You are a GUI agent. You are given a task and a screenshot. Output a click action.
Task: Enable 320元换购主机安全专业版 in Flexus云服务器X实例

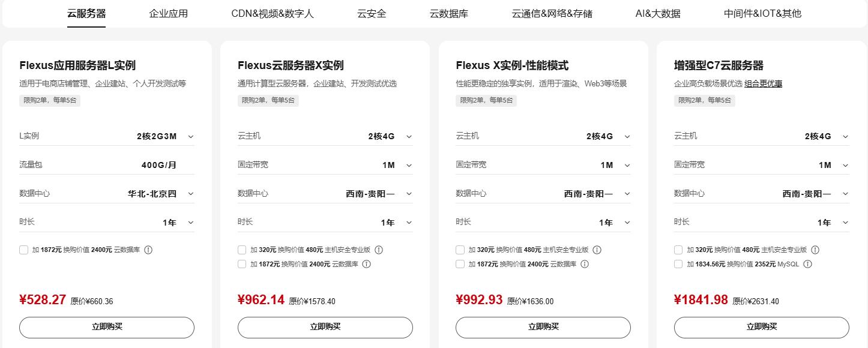242,250
